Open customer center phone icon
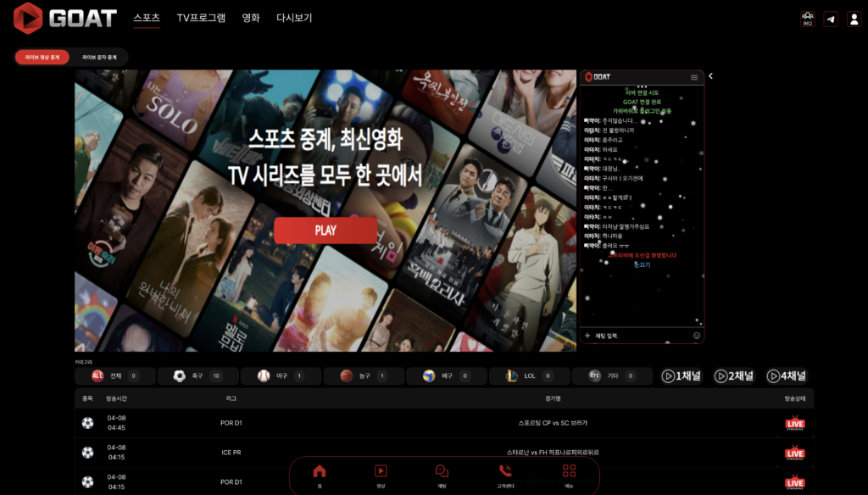The image size is (868, 495). click(505, 474)
